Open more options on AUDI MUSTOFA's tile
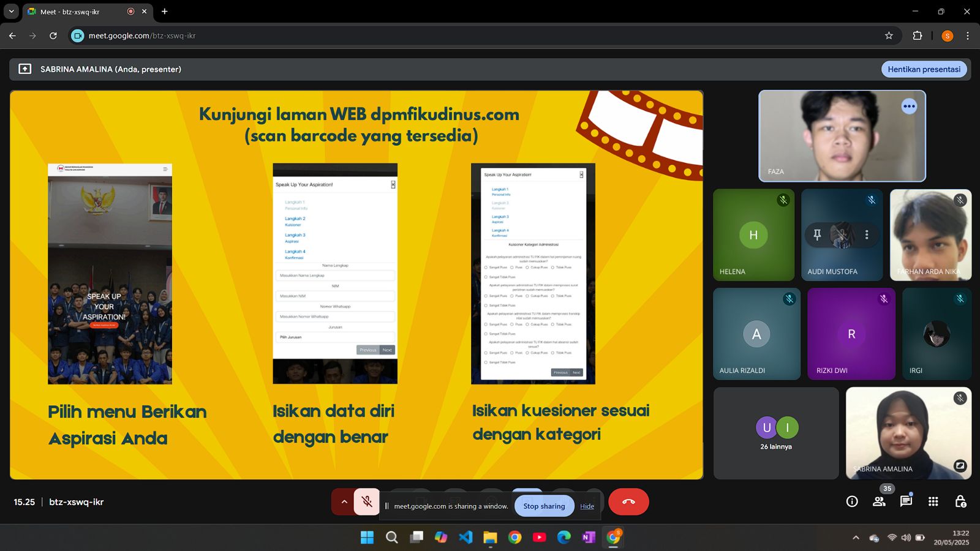The image size is (980, 551). coord(867,234)
